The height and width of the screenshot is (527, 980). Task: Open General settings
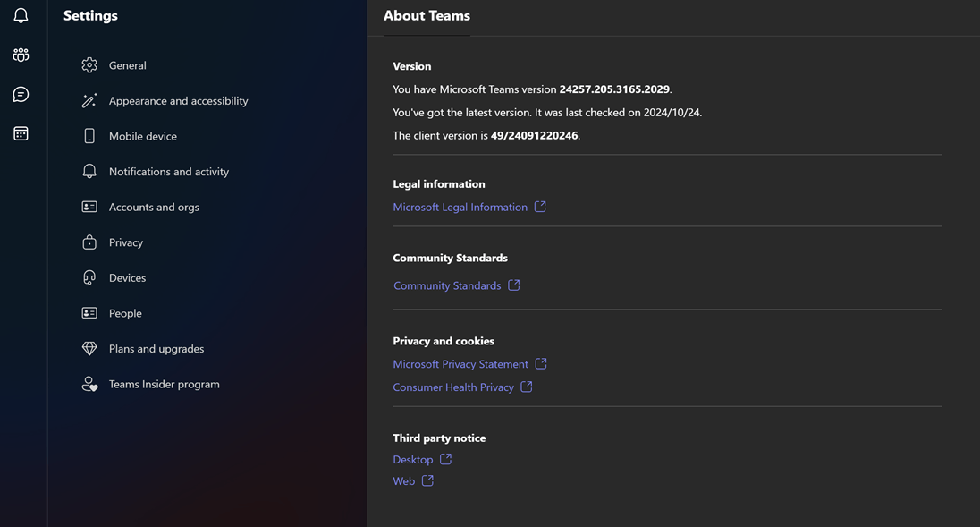128,65
